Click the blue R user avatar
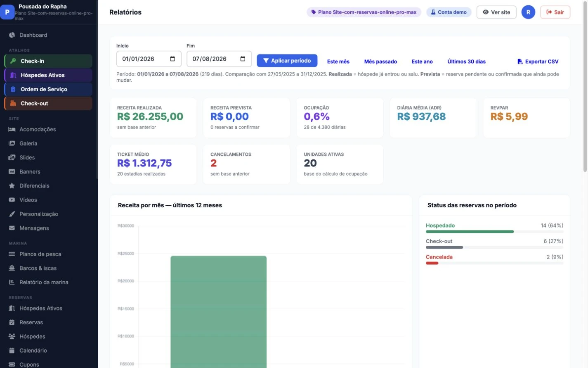The height and width of the screenshot is (368, 588). [528, 12]
